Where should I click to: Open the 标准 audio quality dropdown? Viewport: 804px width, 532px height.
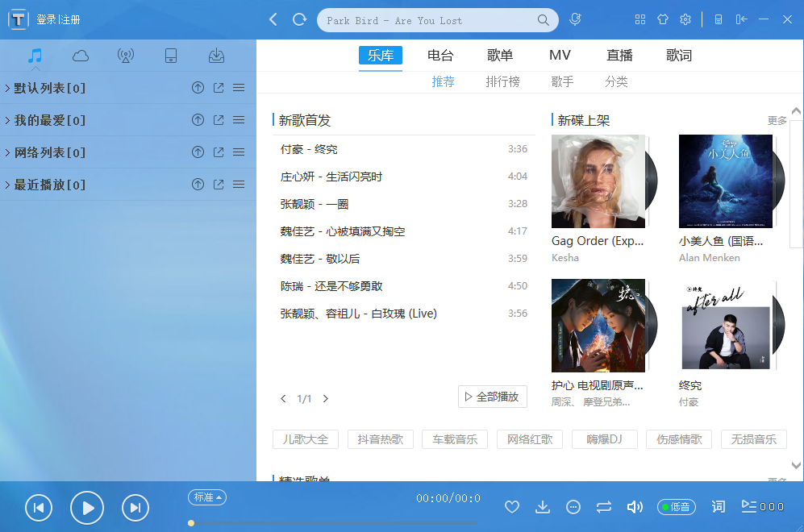206,497
